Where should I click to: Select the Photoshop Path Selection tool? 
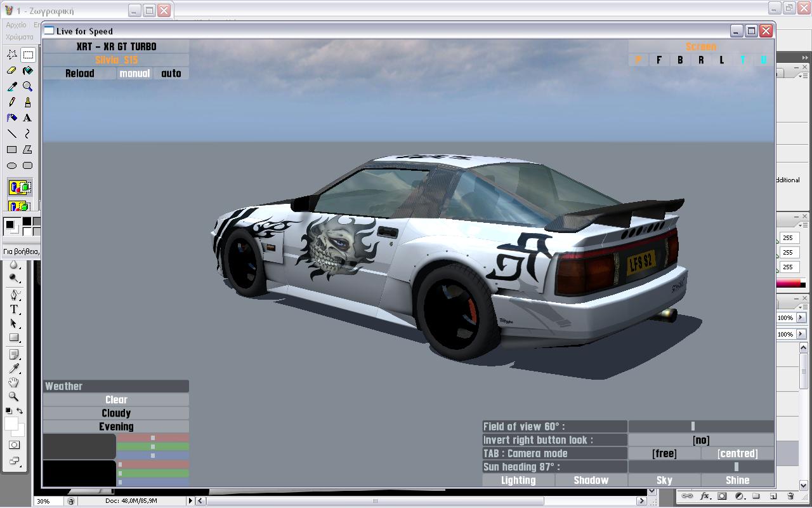(14, 324)
